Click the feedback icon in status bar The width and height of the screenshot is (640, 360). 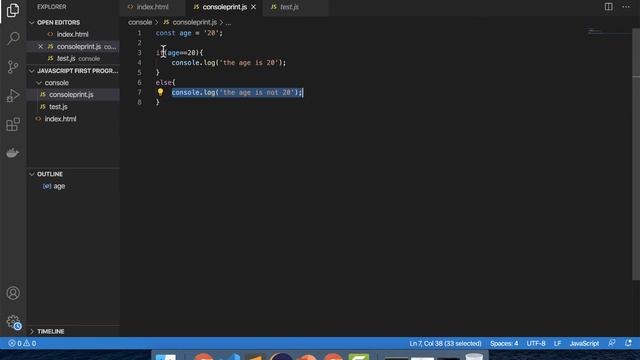(x=611, y=343)
